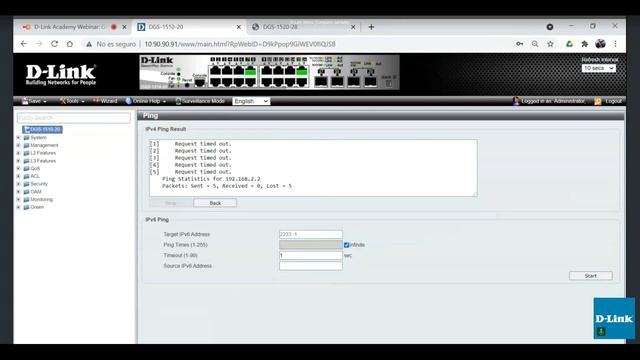Open the browser profile avatar

point(600,44)
